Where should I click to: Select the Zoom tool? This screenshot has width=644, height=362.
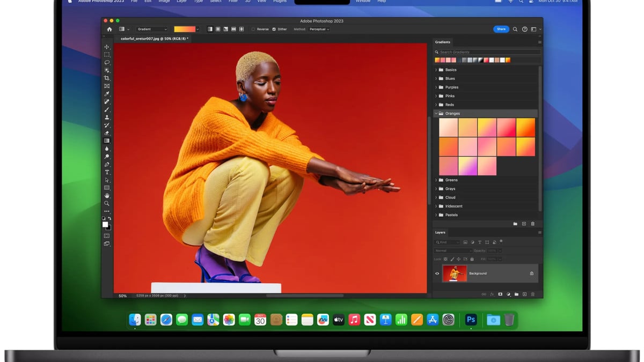tap(107, 204)
